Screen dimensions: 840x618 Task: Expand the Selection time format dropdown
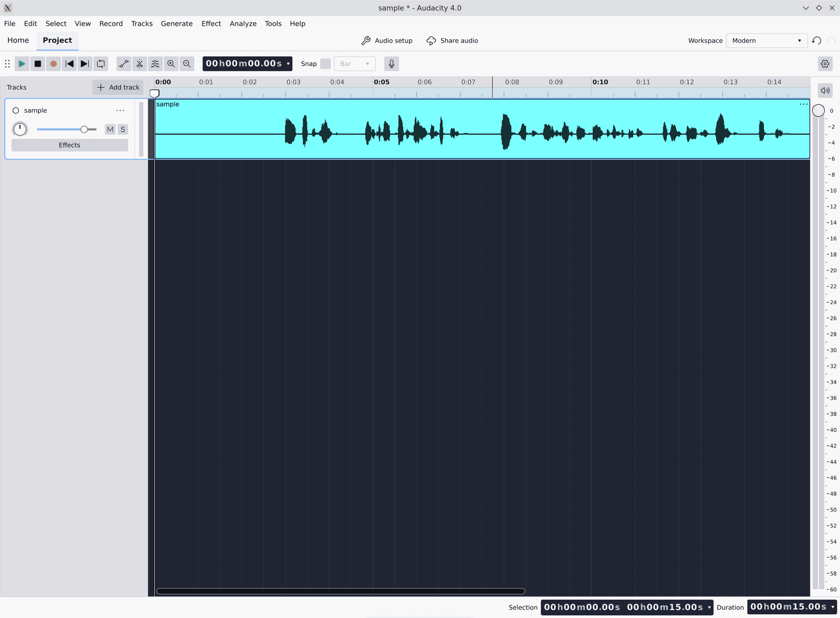709,608
